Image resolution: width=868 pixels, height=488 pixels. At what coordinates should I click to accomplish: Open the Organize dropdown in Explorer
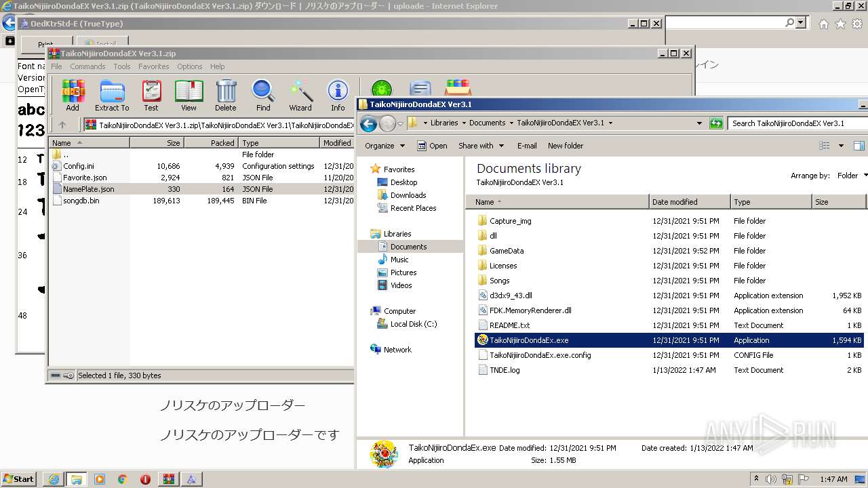[384, 146]
